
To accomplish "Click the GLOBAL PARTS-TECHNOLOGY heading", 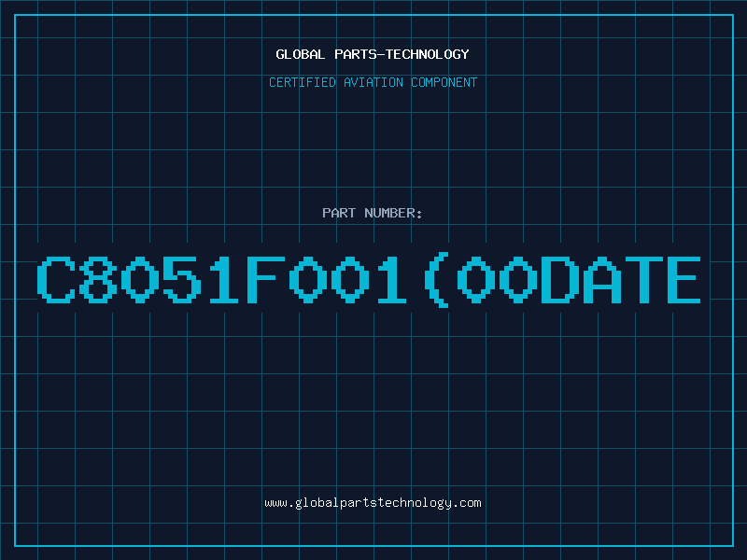I will click(x=373, y=54).
